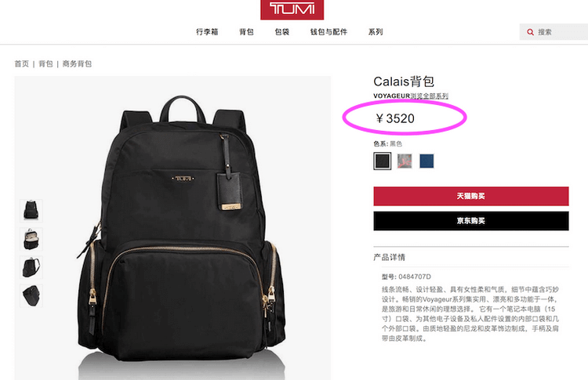Click the 商务背包 breadcrumb link
This screenshot has width=588, height=380.
click(77, 63)
